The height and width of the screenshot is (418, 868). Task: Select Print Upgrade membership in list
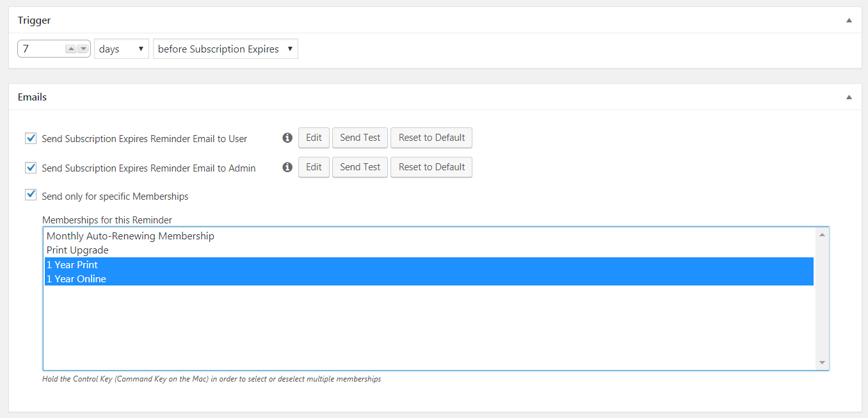[429, 250]
